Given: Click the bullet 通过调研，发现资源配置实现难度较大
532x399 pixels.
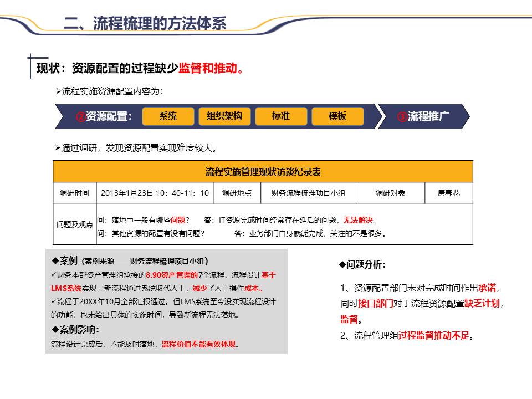Looking at the screenshot, I should pyautogui.click(x=136, y=148).
